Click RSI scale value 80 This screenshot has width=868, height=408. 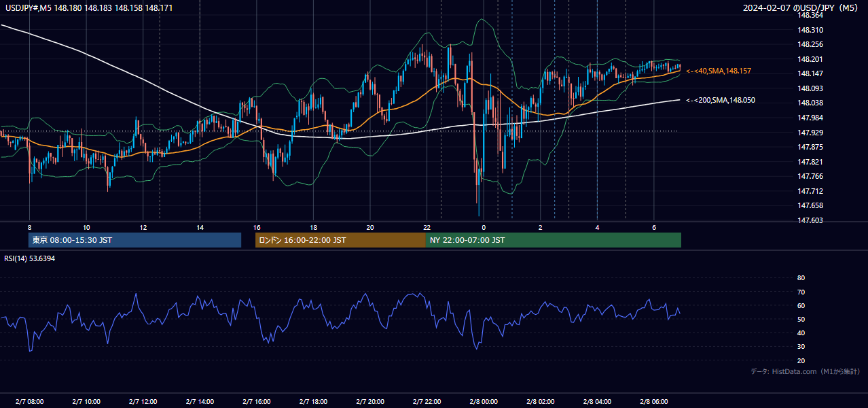(x=801, y=278)
